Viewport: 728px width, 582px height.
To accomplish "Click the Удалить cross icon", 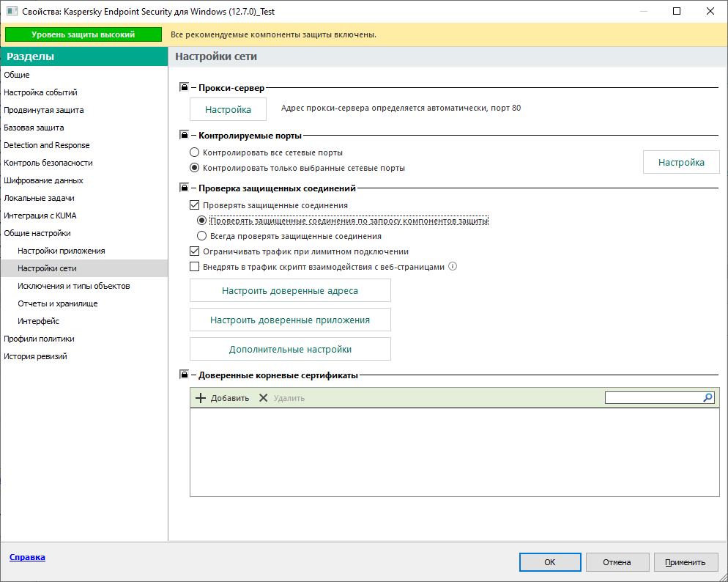I will (264, 398).
